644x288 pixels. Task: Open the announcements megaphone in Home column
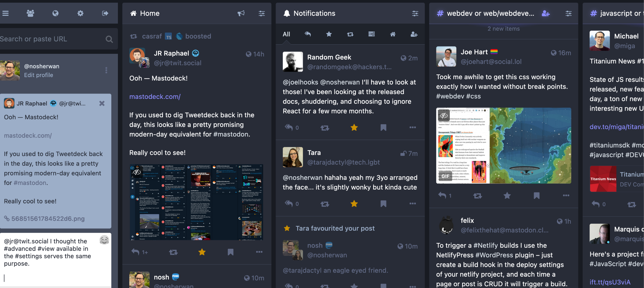tap(241, 13)
